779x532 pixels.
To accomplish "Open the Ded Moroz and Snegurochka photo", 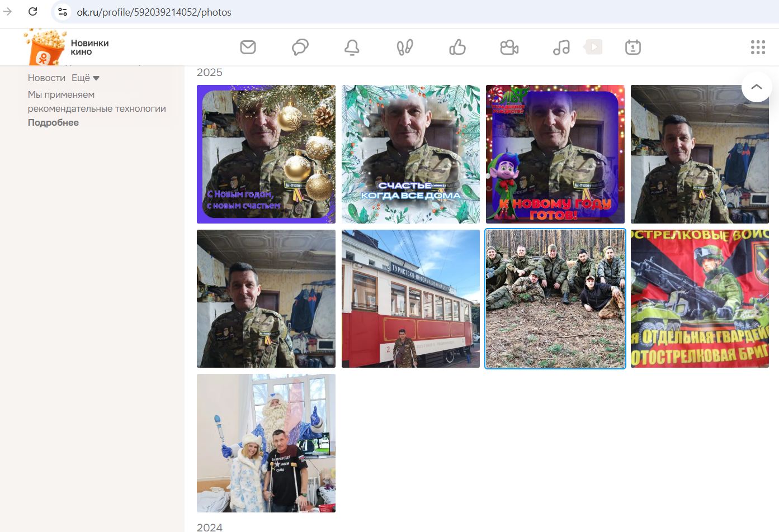I will click(266, 443).
